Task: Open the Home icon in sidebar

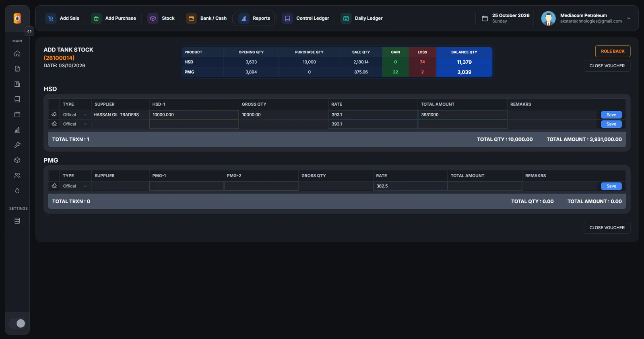Action: pyautogui.click(x=17, y=54)
